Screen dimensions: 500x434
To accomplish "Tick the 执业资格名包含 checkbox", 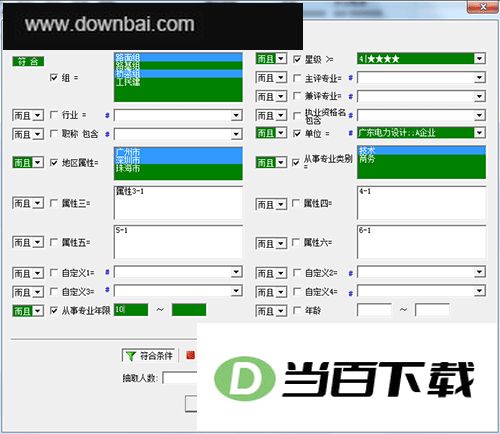I will pyautogui.click(x=297, y=116).
